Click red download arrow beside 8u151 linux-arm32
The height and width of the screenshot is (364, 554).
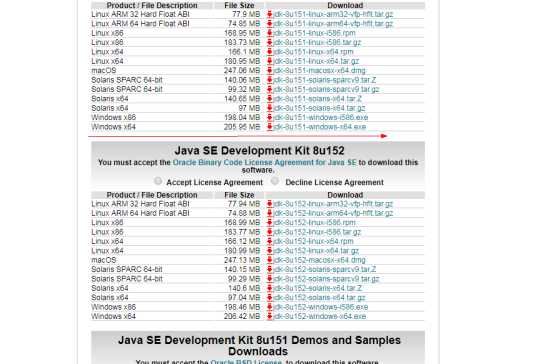point(270,14)
